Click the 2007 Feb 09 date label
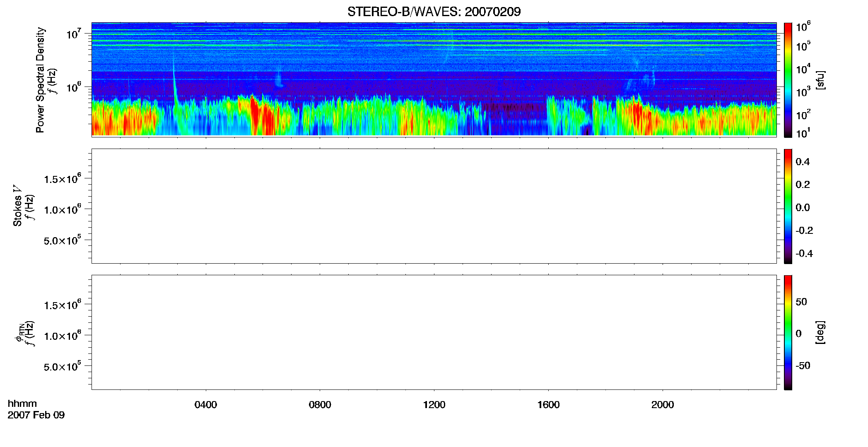The image size is (868, 447). coord(36,415)
